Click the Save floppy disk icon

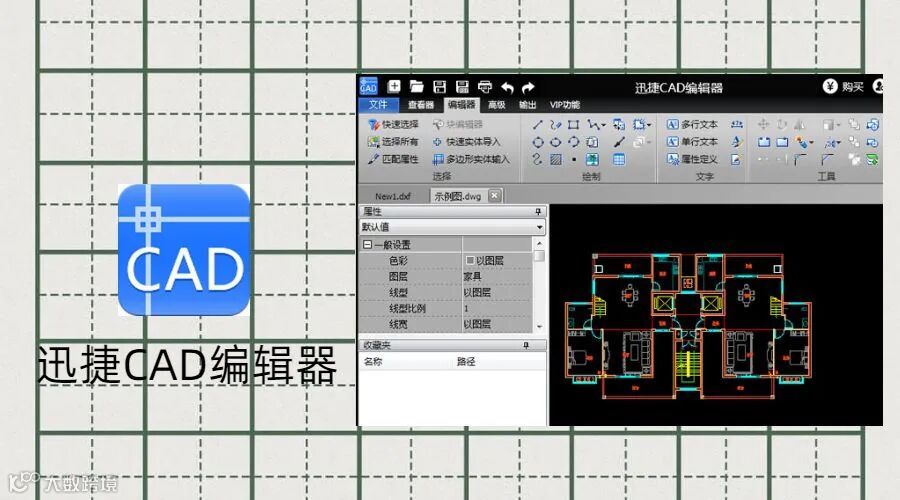point(440,87)
